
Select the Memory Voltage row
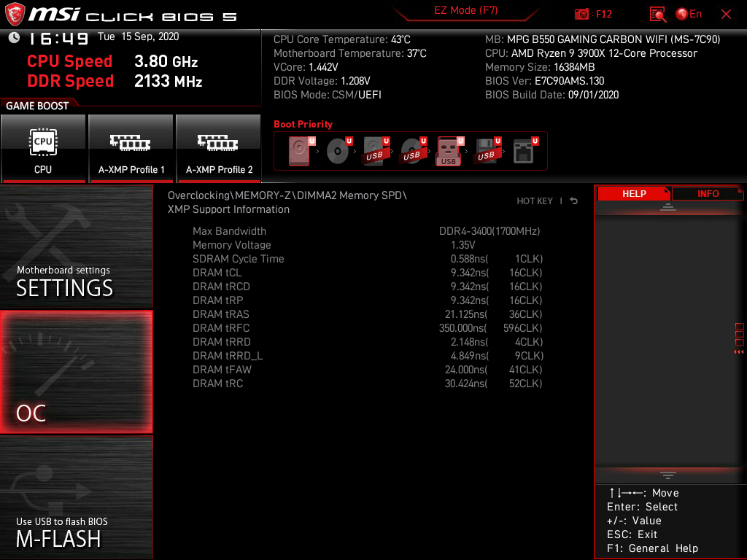367,245
